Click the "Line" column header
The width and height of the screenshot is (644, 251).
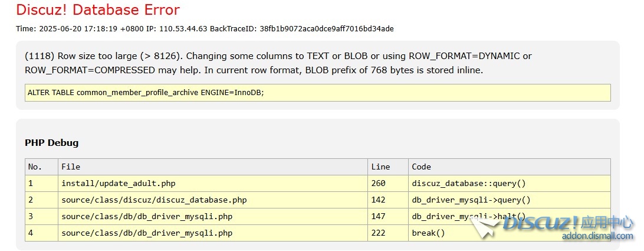click(x=388, y=167)
